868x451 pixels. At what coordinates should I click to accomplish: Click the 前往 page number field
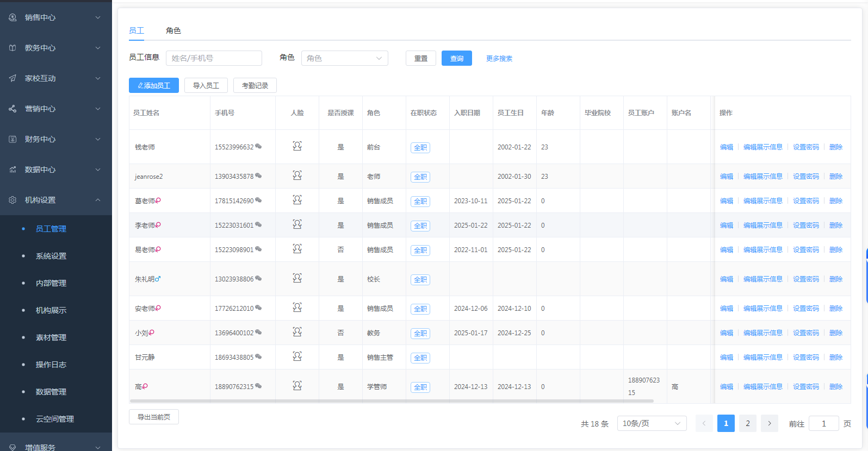coord(824,423)
